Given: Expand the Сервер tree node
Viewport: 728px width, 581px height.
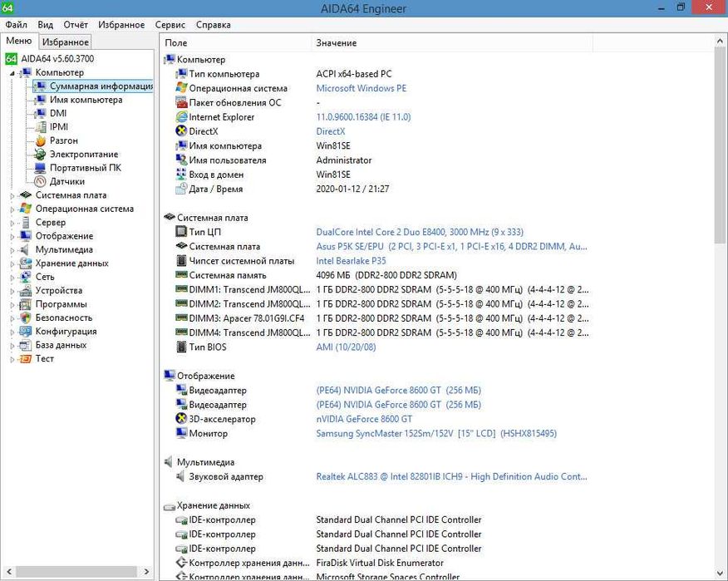Looking at the screenshot, I should (x=12, y=223).
